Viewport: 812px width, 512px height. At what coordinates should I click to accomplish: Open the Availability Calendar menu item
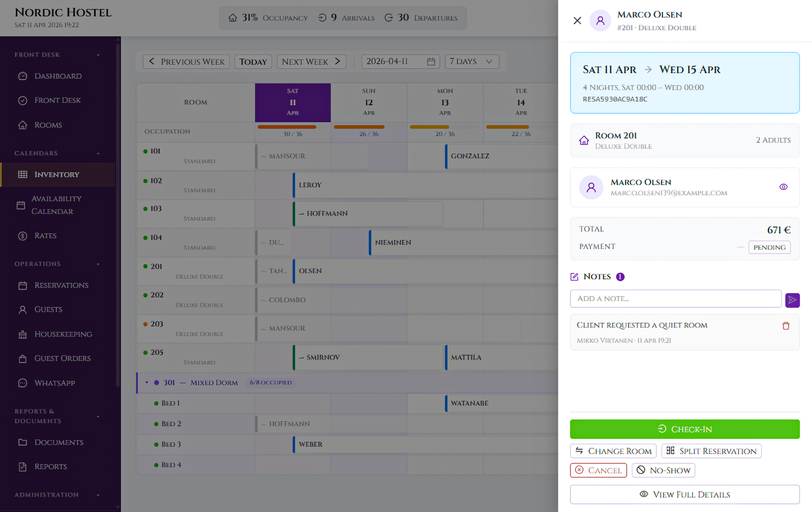click(x=56, y=205)
